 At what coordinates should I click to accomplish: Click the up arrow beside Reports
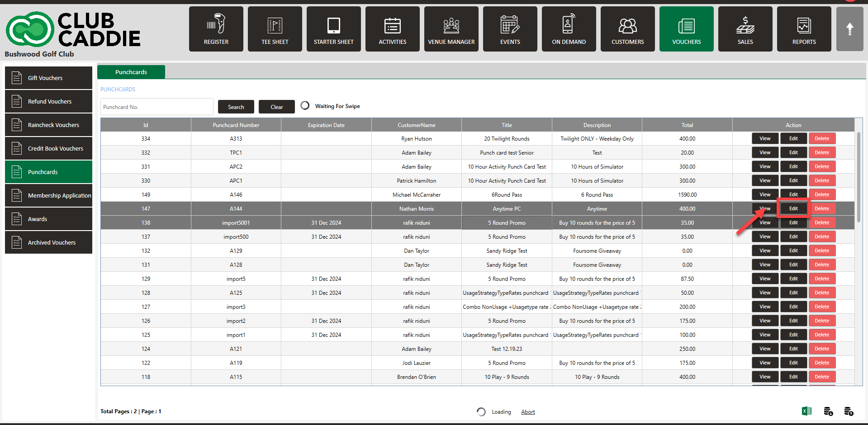850,29
